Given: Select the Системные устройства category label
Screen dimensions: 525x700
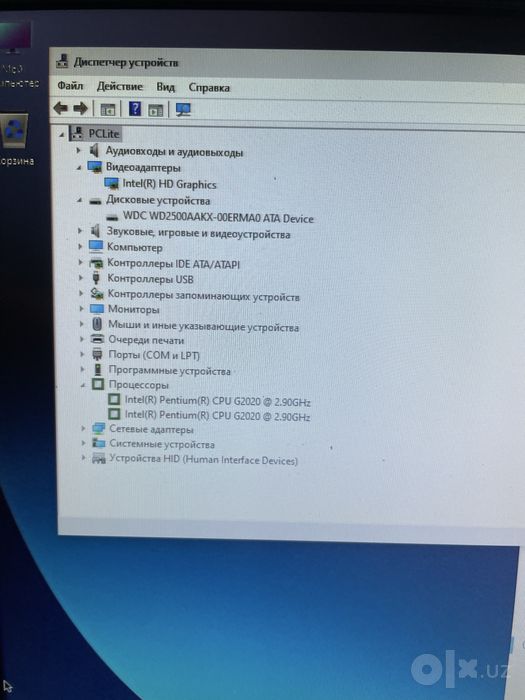Looking at the screenshot, I should [162, 444].
